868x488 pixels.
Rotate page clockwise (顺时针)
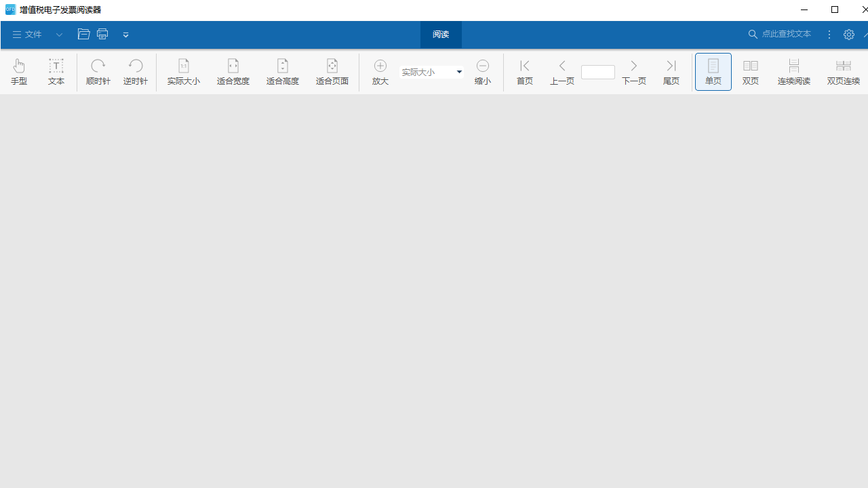click(x=98, y=72)
